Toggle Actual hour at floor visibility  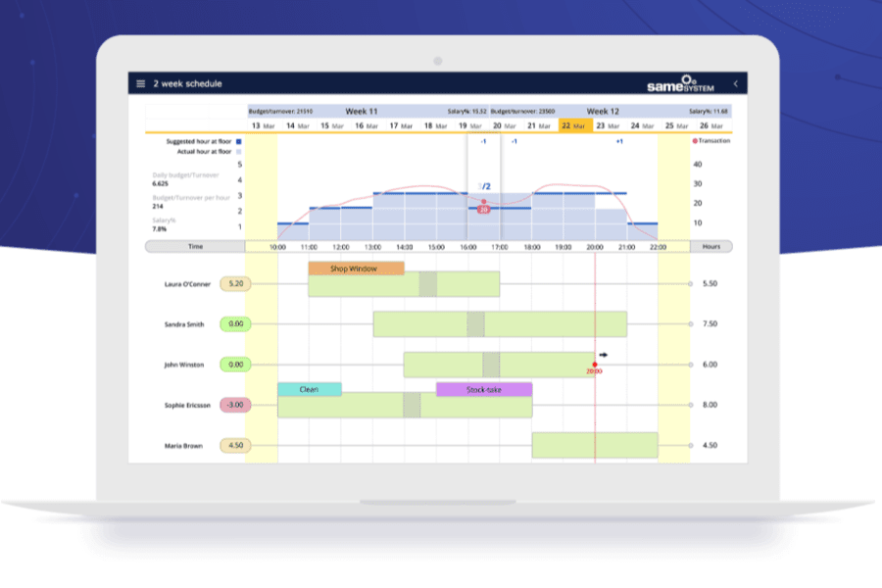click(239, 152)
